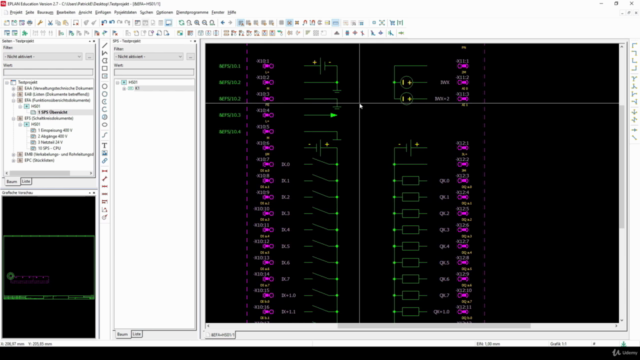Select the Spline curve tool
The height and width of the screenshot is (360, 640).
tap(105, 135)
